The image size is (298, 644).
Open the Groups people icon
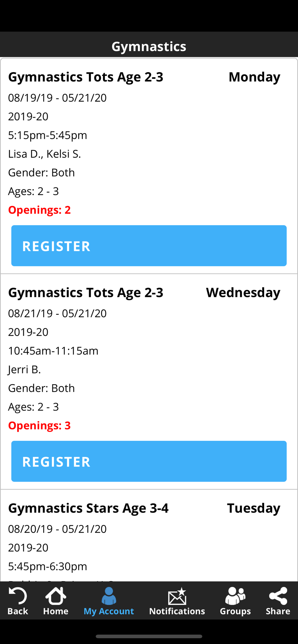click(x=235, y=595)
